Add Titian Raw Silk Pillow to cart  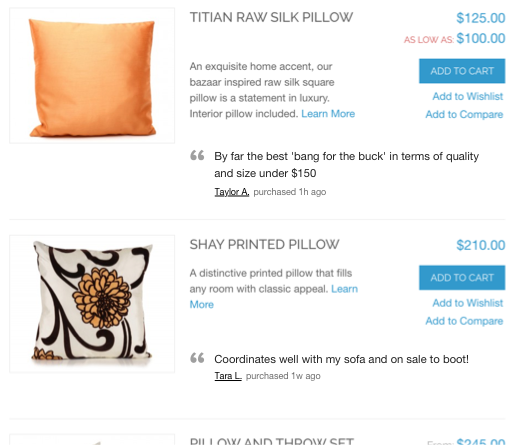pos(462,71)
